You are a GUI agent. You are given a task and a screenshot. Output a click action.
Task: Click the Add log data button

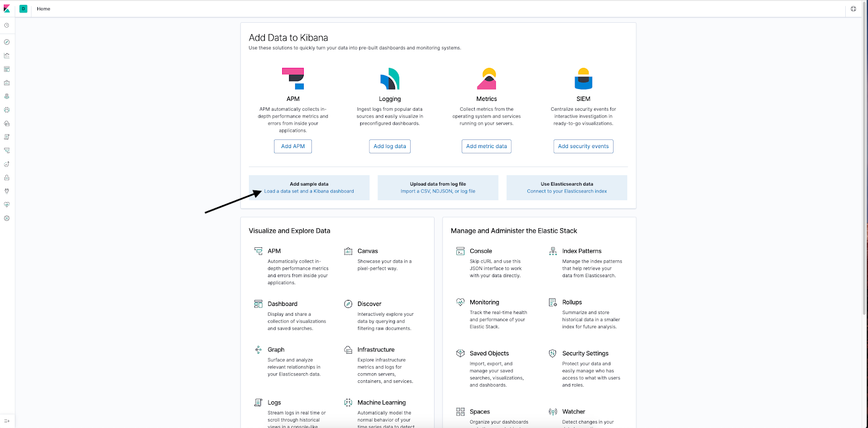tap(390, 146)
